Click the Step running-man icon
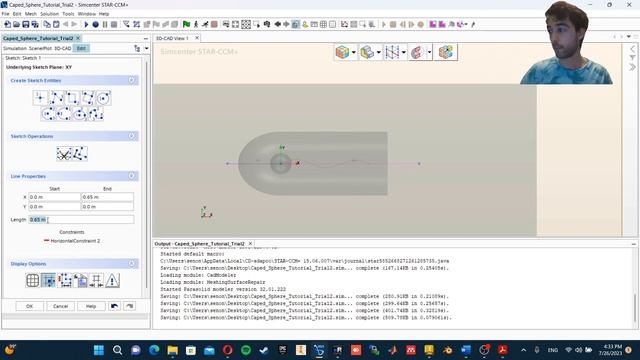The width and height of the screenshot is (640, 360). (x=196, y=24)
